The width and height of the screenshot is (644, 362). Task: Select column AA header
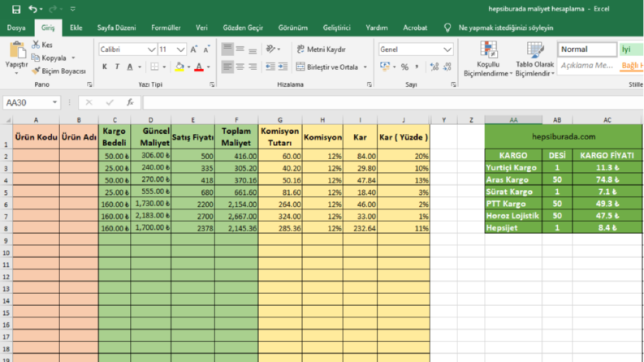click(x=513, y=120)
